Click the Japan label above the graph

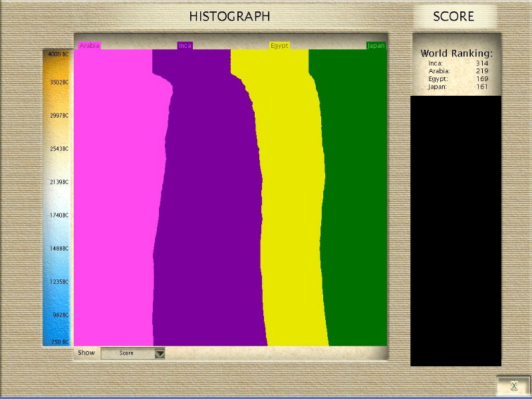376,46
